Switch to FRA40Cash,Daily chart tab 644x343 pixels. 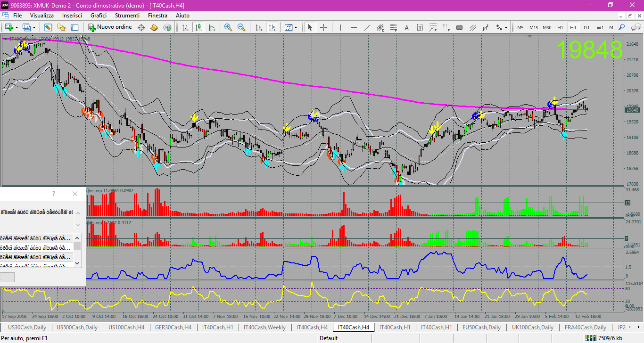pyautogui.click(x=585, y=327)
